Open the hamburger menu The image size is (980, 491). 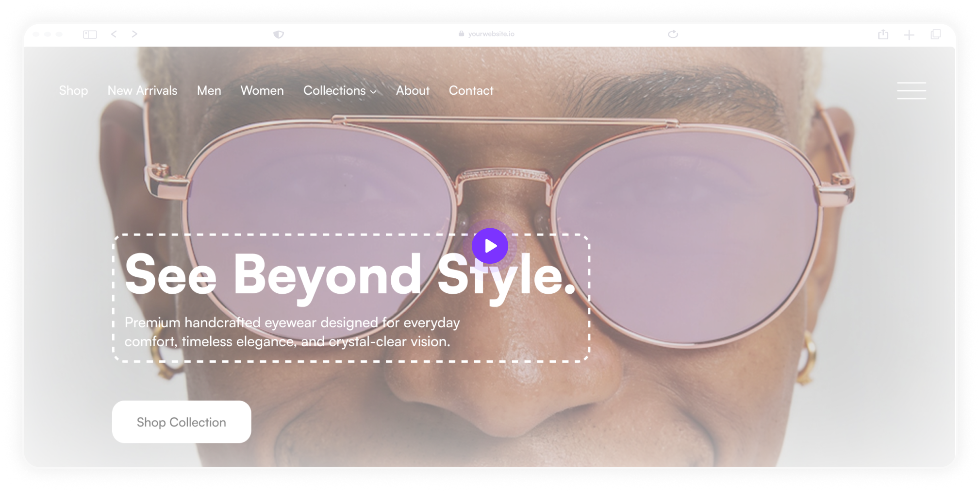(911, 91)
